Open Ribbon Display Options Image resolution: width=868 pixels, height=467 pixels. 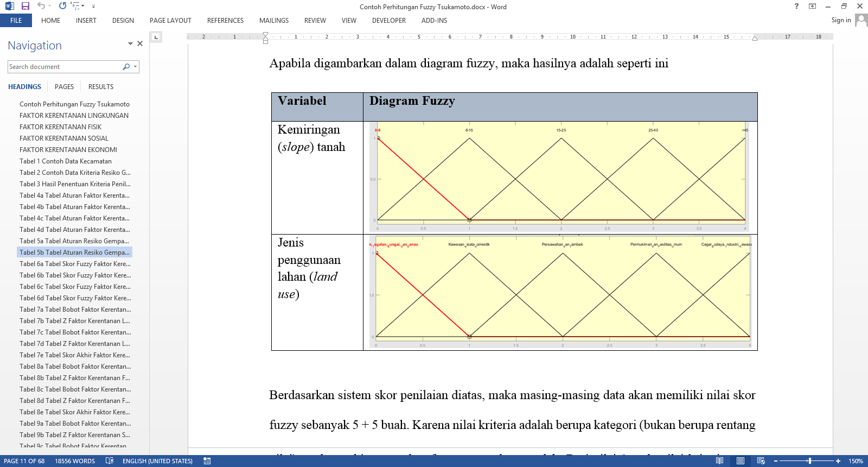point(812,7)
